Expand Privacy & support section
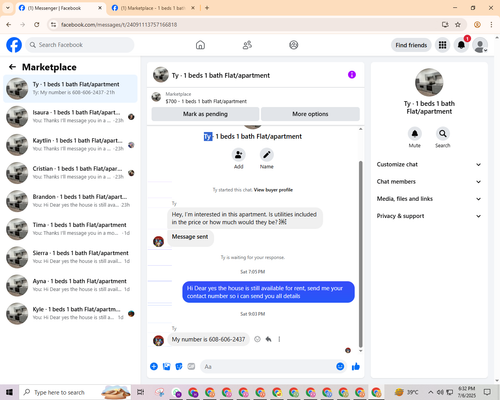Screen dimensions: 500x400 tap(429, 216)
